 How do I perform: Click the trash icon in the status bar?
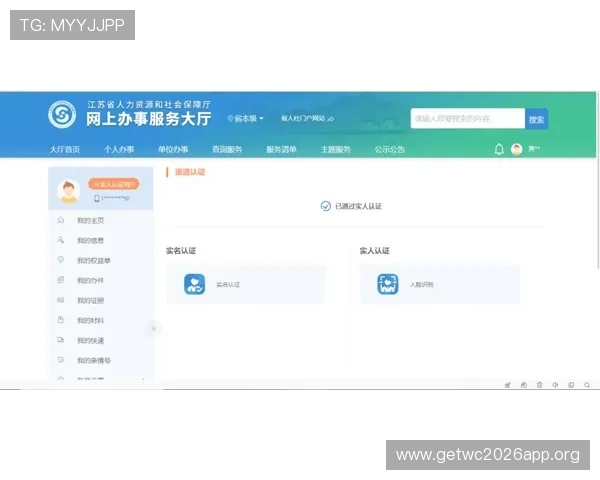click(540, 385)
